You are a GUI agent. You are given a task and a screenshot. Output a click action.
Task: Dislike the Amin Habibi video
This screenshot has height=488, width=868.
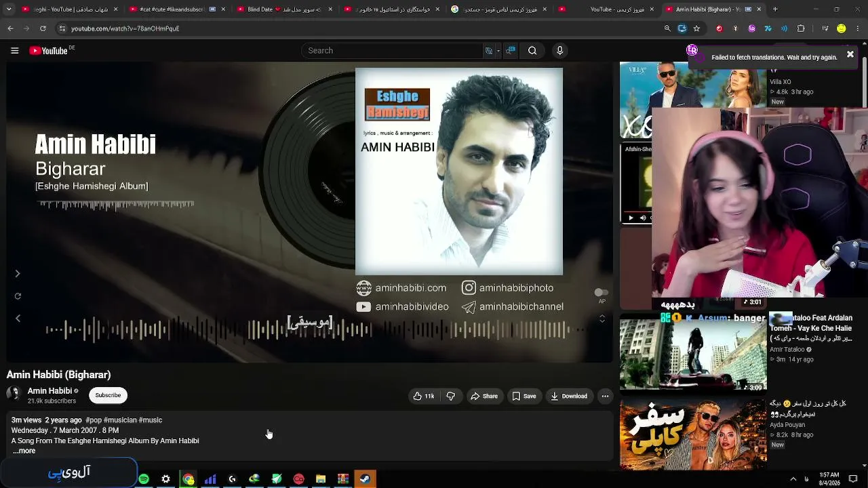tap(451, 396)
